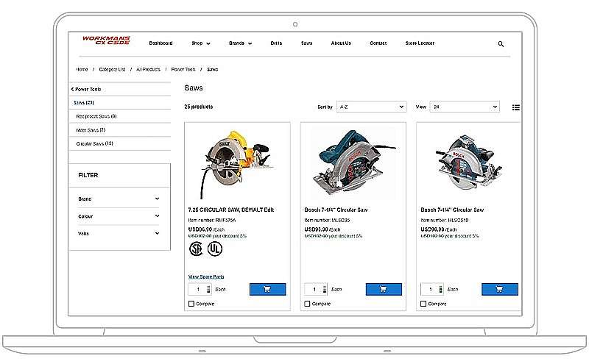Click the Bosch MLSCS5 saw image

353,162
